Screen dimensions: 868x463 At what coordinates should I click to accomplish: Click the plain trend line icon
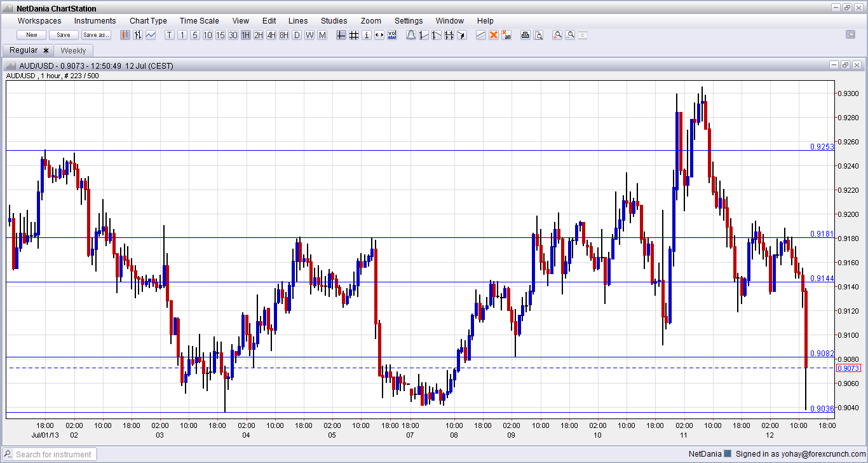click(x=481, y=35)
